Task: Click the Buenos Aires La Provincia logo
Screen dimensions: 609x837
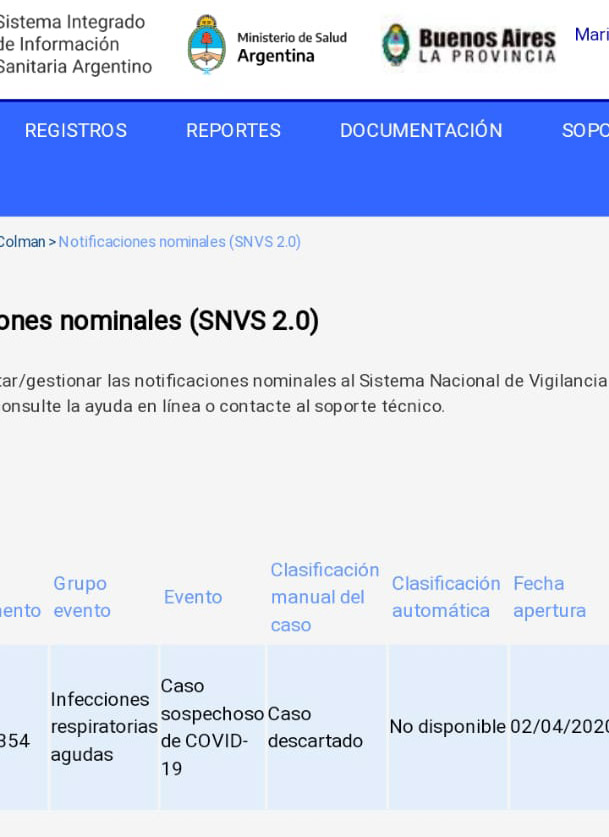Action: click(468, 46)
